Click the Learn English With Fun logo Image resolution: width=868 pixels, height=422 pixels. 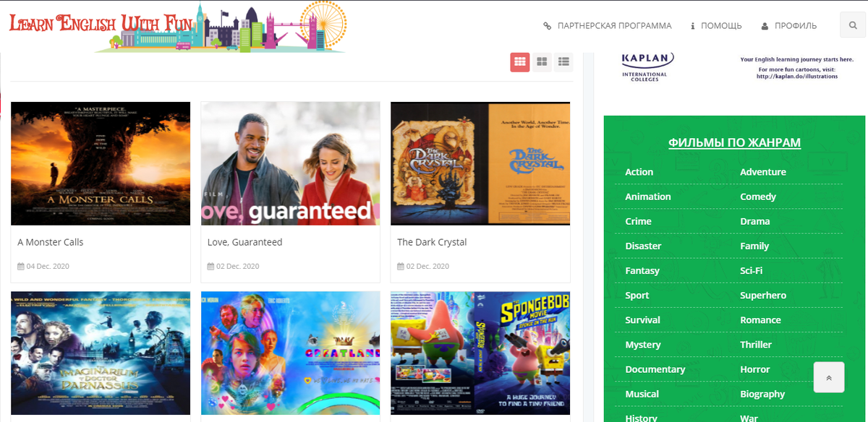tap(178, 26)
